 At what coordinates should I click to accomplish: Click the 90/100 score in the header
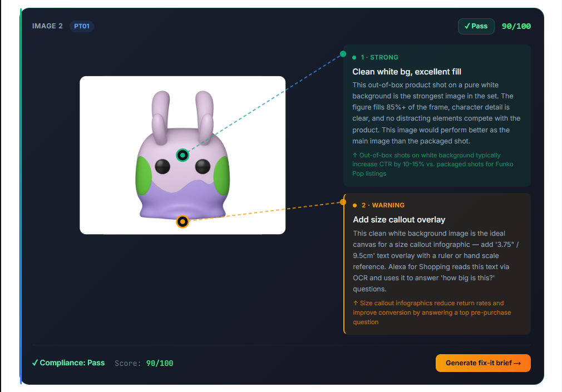[516, 26]
